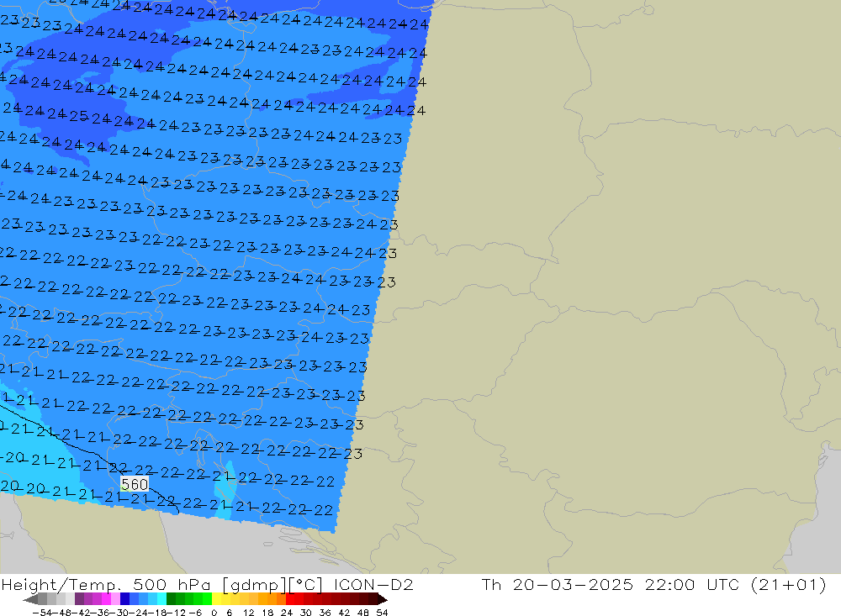Click the dark maroon right arrow end of scale
Image resolution: width=841 pixels, height=616 pixels.
pyautogui.click(x=383, y=599)
